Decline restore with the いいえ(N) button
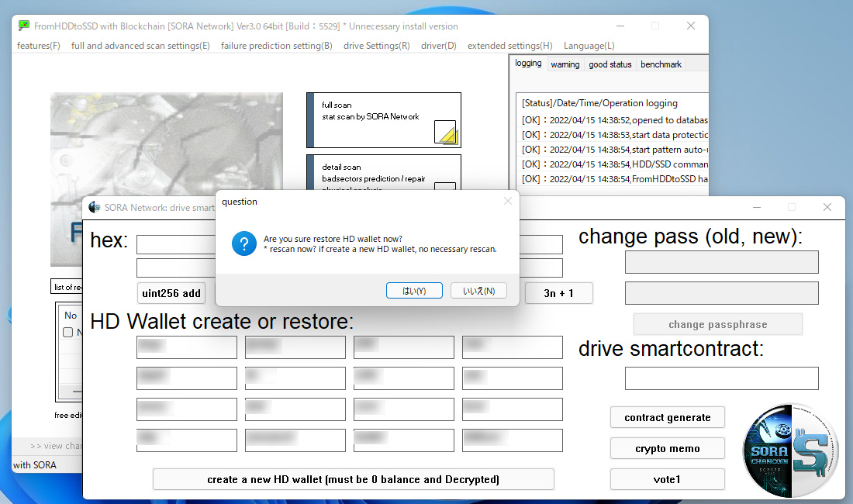The height and width of the screenshot is (504, 853). (478, 291)
